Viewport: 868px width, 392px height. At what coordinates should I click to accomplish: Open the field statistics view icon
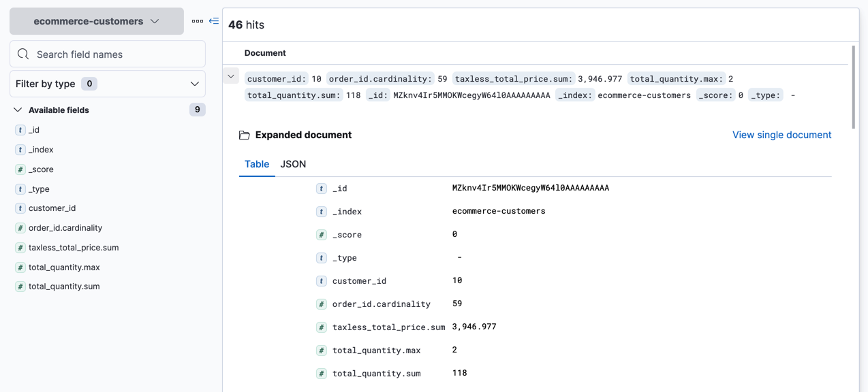pyautogui.click(x=197, y=21)
